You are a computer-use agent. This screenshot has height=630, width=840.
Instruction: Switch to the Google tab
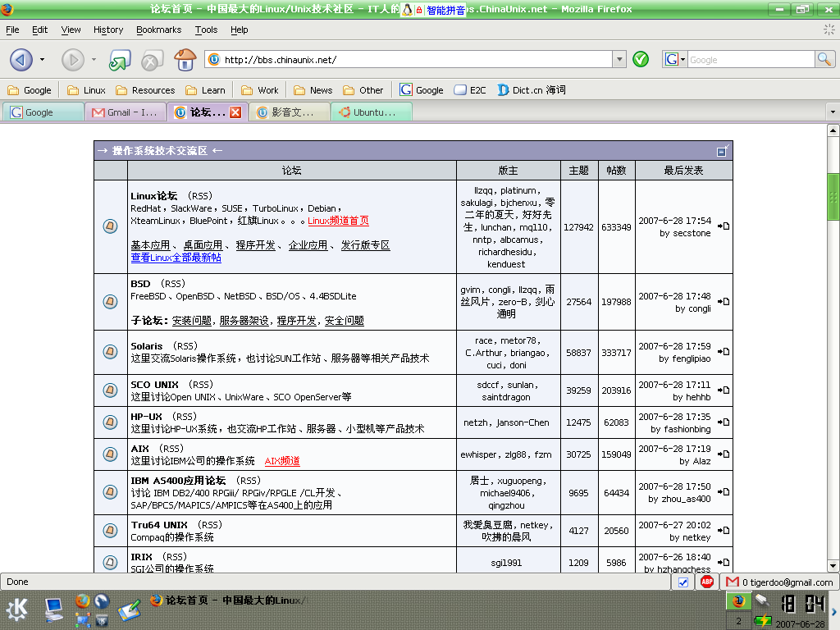coord(43,112)
